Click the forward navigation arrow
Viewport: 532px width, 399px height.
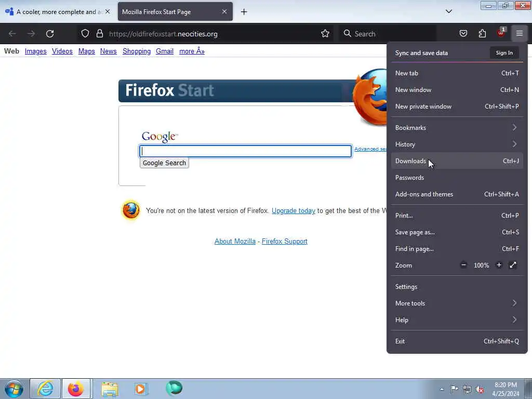point(31,34)
